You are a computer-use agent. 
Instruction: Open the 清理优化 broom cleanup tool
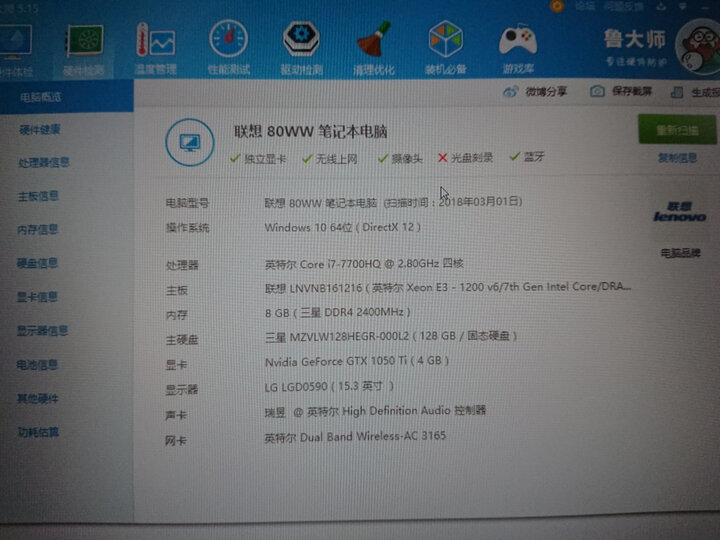[x=374, y=48]
